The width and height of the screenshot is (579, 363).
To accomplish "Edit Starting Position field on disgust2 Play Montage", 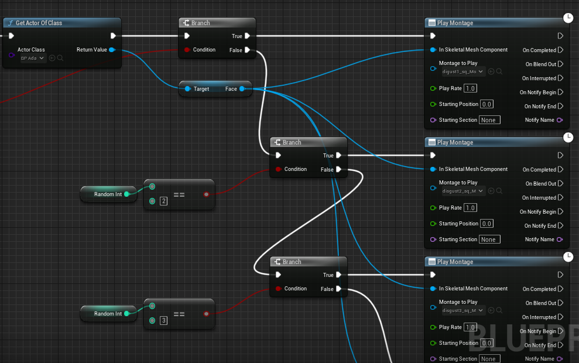I will click(487, 223).
